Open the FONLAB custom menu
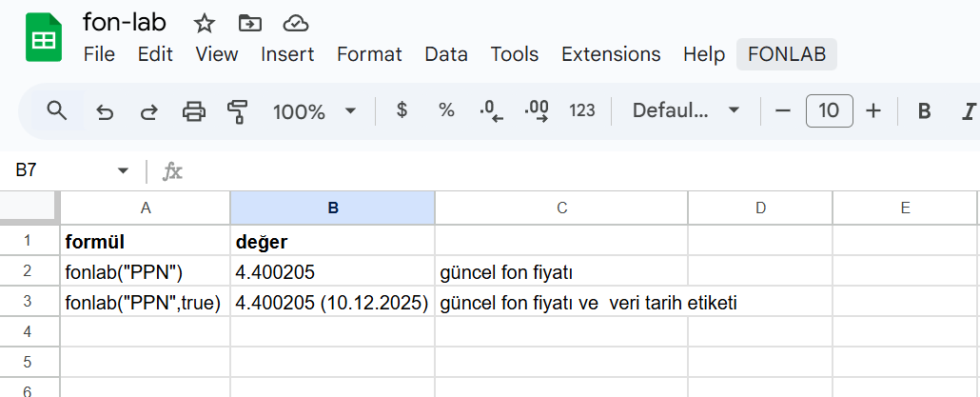Image resolution: width=980 pixels, height=397 pixels. [786, 54]
